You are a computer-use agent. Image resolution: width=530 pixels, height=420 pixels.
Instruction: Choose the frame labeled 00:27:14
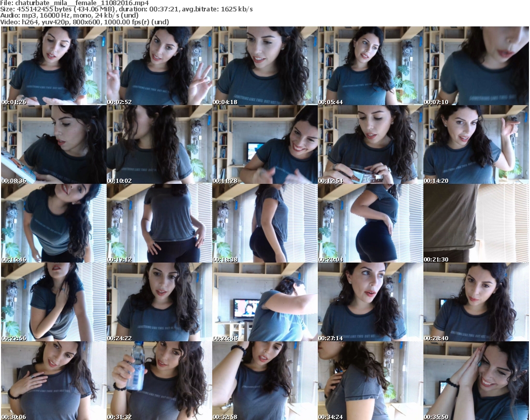tap(370, 302)
